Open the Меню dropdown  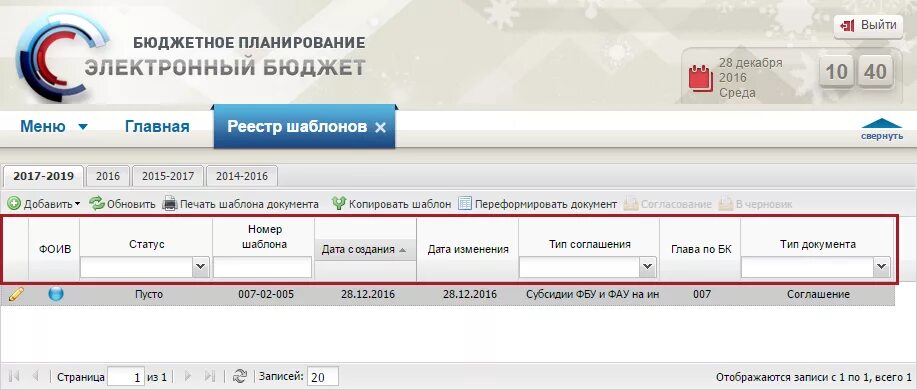tap(54, 126)
